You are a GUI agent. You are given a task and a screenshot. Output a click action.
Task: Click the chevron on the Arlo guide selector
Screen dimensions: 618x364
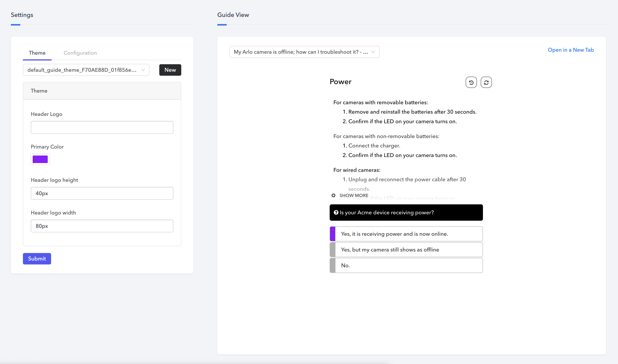click(373, 52)
